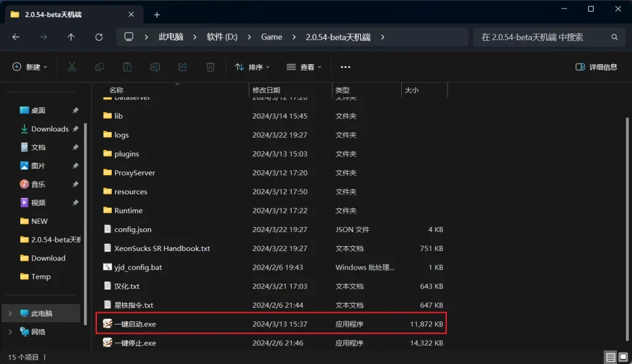
Task: Open the three-dot See more menu
Action: pos(346,67)
